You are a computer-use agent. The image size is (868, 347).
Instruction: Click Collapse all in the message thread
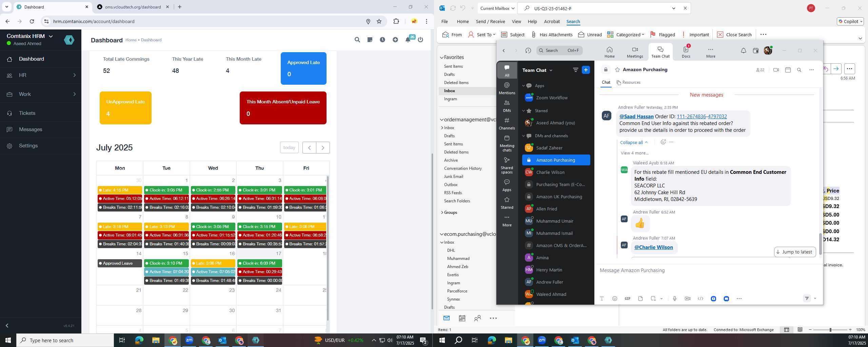coord(634,142)
